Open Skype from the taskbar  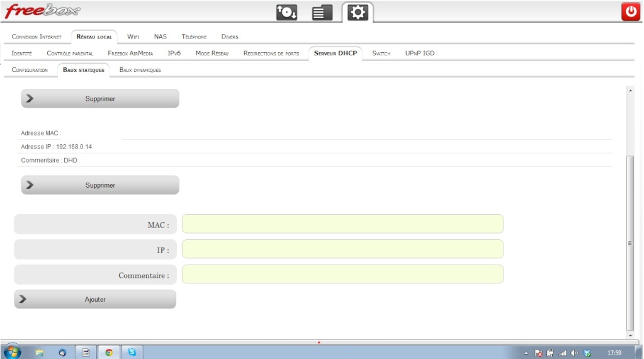[x=132, y=353]
